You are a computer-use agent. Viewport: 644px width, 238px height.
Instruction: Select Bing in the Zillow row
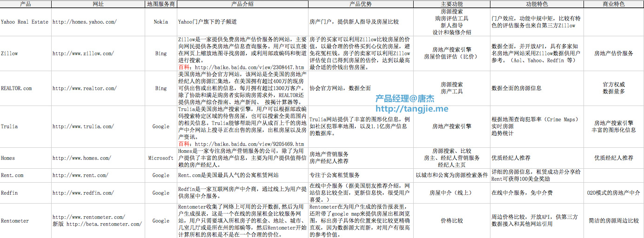coord(161,53)
